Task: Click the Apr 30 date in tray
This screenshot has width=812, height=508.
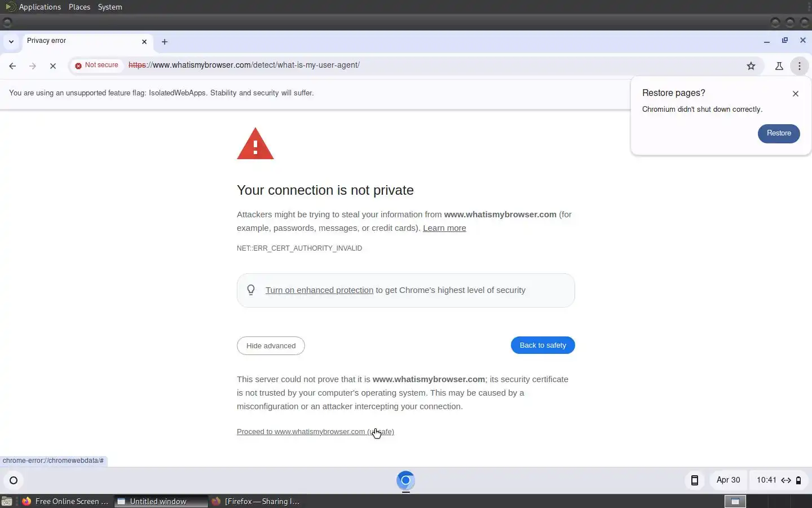Action: tap(728, 480)
